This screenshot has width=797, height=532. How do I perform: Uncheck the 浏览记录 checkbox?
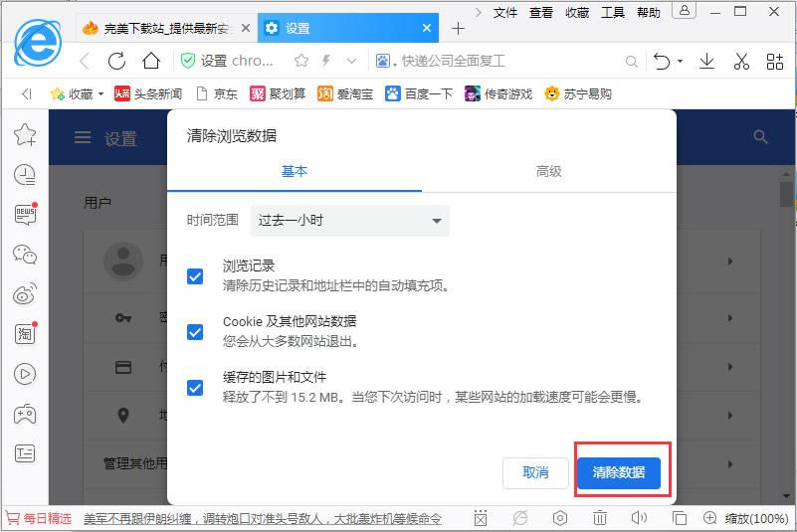[x=195, y=276]
